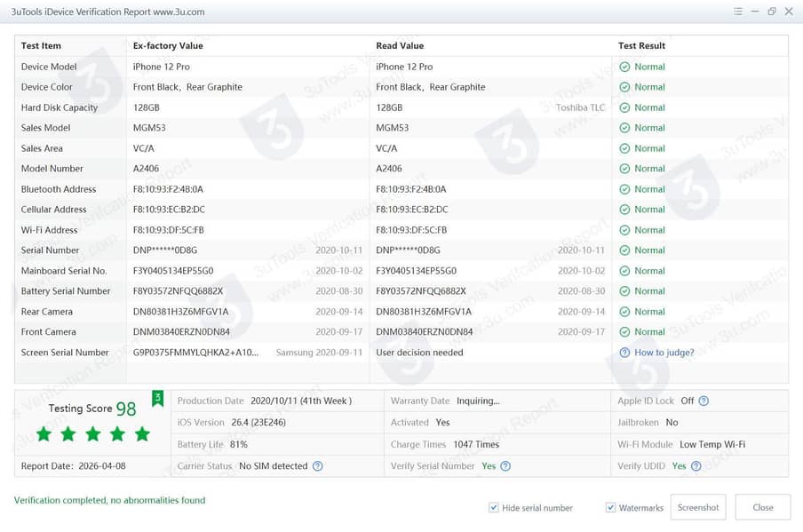The width and height of the screenshot is (803, 532).
Task: Uncheck Hide serial number checkbox
Action: click(494, 507)
